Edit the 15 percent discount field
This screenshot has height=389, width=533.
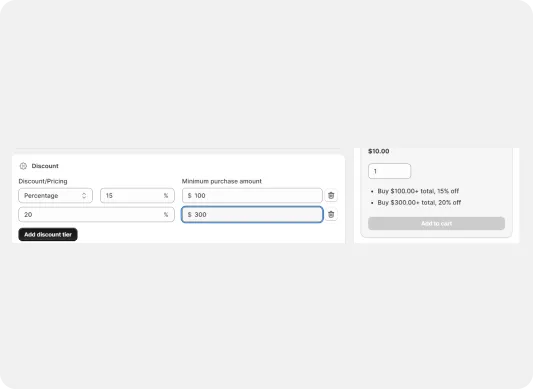click(137, 196)
